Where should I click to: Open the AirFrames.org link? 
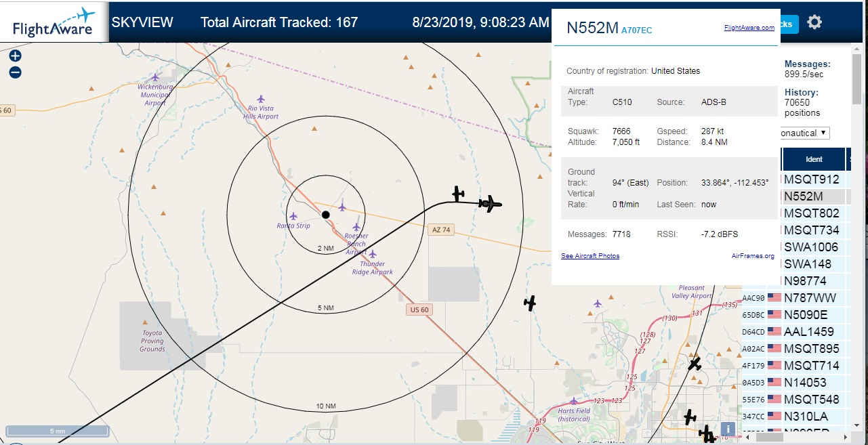tap(753, 256)
